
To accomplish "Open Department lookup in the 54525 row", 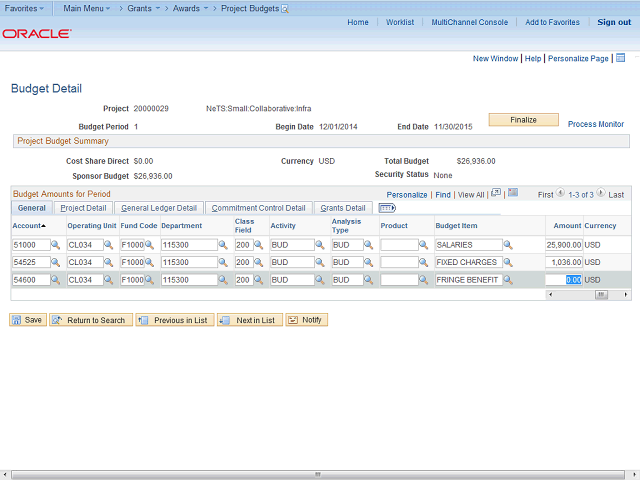I will [x=225, y=262].
